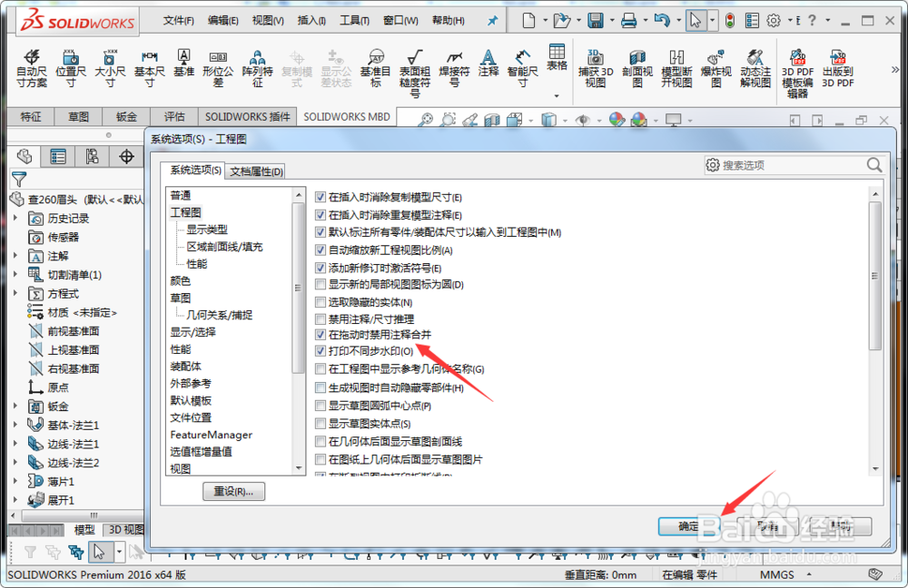Enable 显示新的局部视图图标为圆
This screenshot has width=908, height=588.
point(321,284)
